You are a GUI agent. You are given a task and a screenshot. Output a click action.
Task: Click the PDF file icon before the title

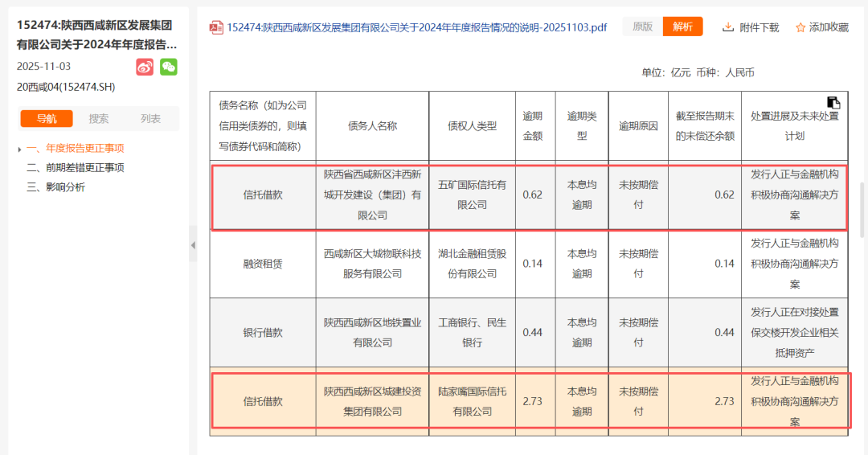(x=216, y=27)
